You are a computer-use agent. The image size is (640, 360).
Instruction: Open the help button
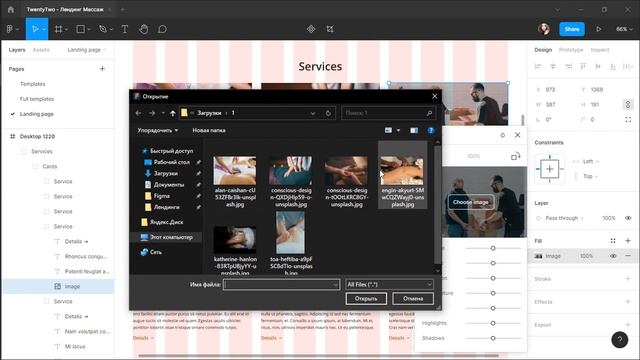click(x=619, y=339)
